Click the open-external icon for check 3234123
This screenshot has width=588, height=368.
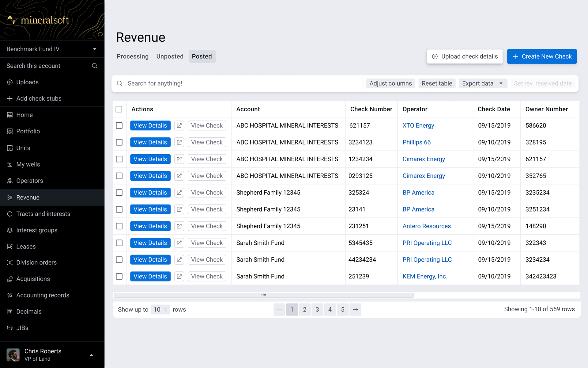click(179, 142)
